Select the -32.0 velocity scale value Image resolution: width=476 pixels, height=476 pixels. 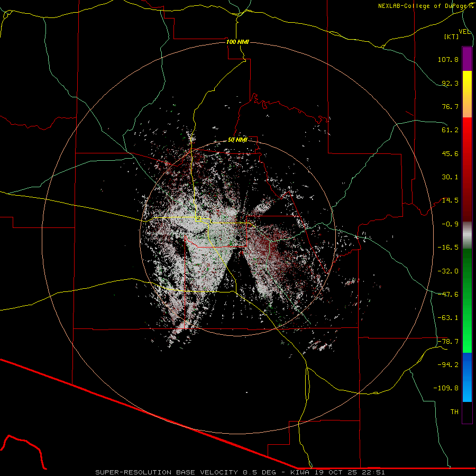(x=448, y=271)
